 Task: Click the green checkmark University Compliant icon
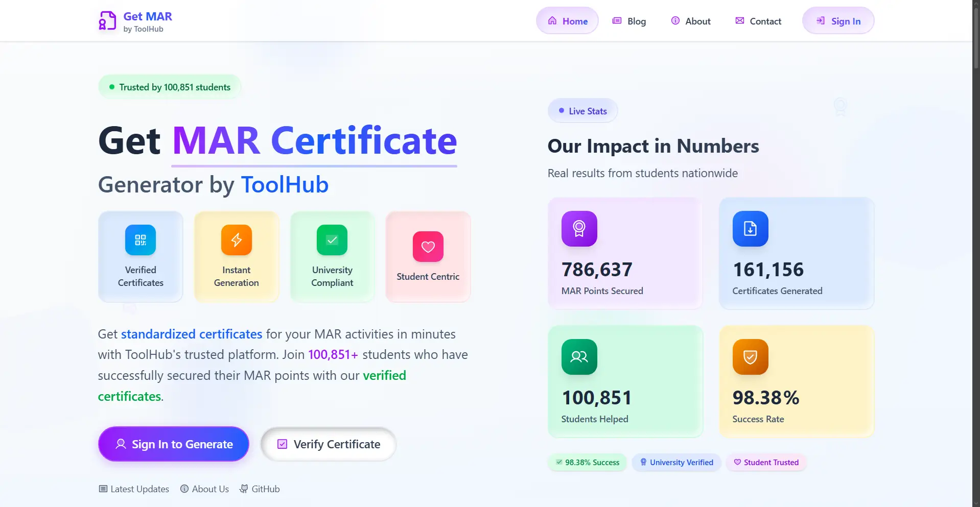[x=332, y=240]
